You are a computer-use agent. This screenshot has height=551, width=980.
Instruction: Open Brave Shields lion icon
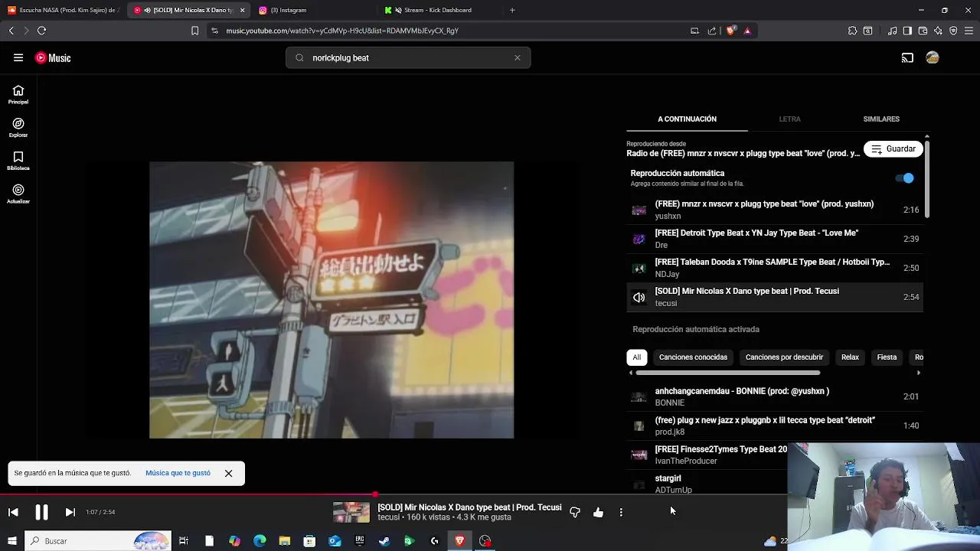click(730, 31)
